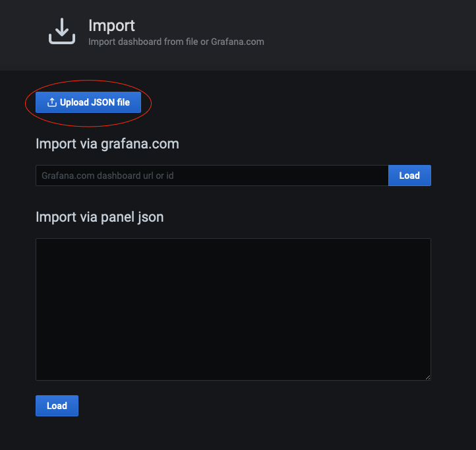Open the file picker via the upload button
This screenshot has height=450, width=476.
coord(88,102)
